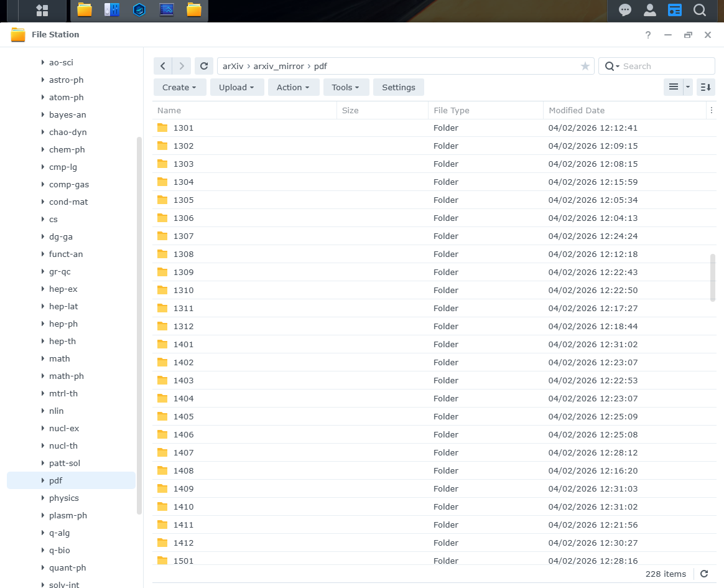
Task: Open the view mode dropdown arrow
Action: click(686, 87)
